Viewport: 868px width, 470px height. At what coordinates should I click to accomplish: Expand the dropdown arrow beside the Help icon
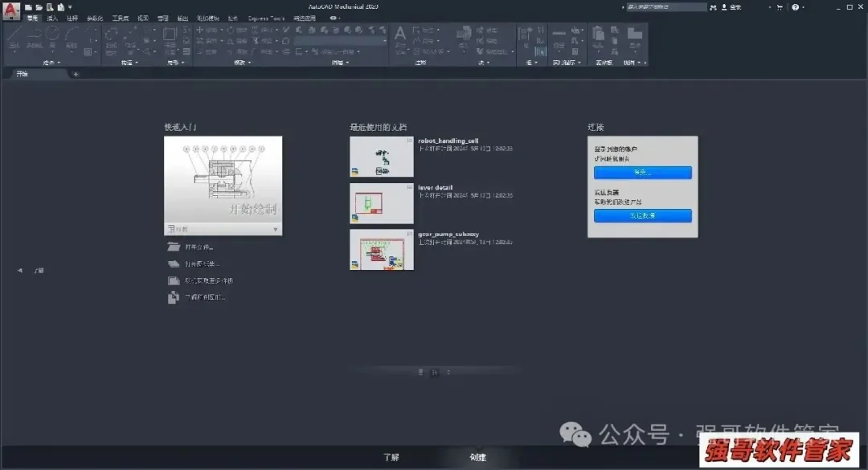803,7
